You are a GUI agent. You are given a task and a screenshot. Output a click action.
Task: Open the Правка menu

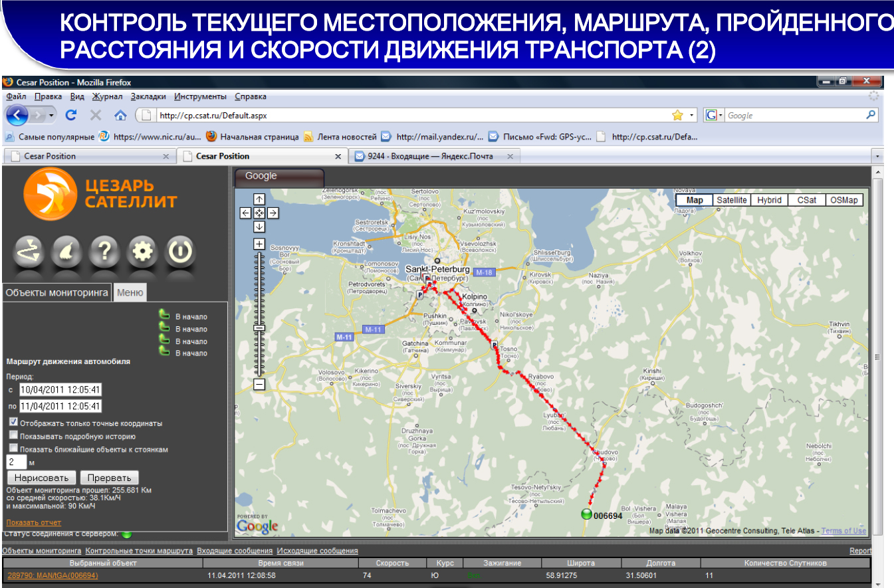(x=48, y=96)
